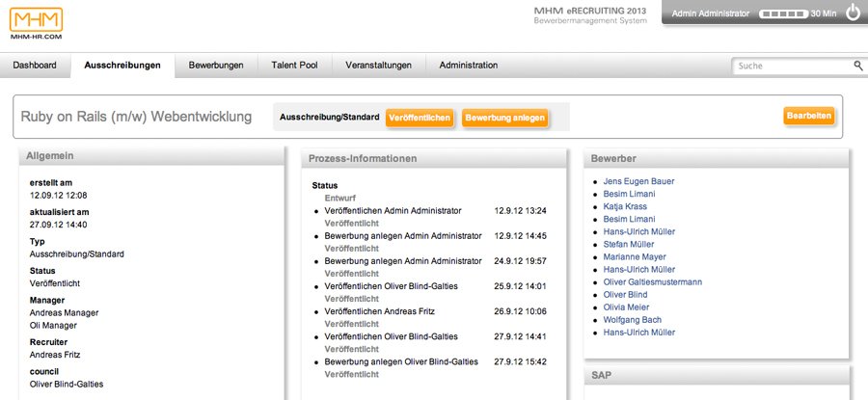Open the Administration tab
This screenshot has height=400, width=868.
[469, 66]
